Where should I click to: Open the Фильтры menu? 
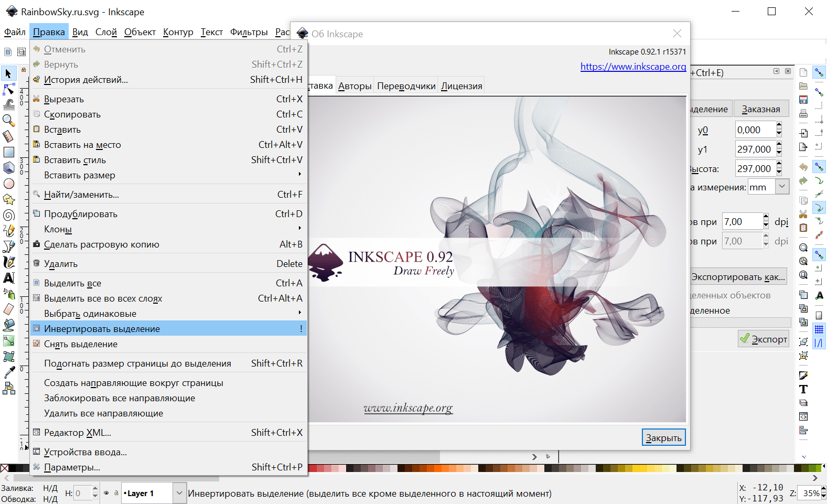[249, 32]
